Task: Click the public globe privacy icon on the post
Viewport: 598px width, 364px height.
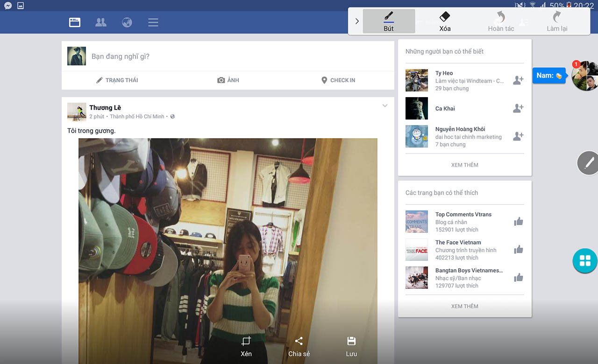Action: click(x=172, y=117)
